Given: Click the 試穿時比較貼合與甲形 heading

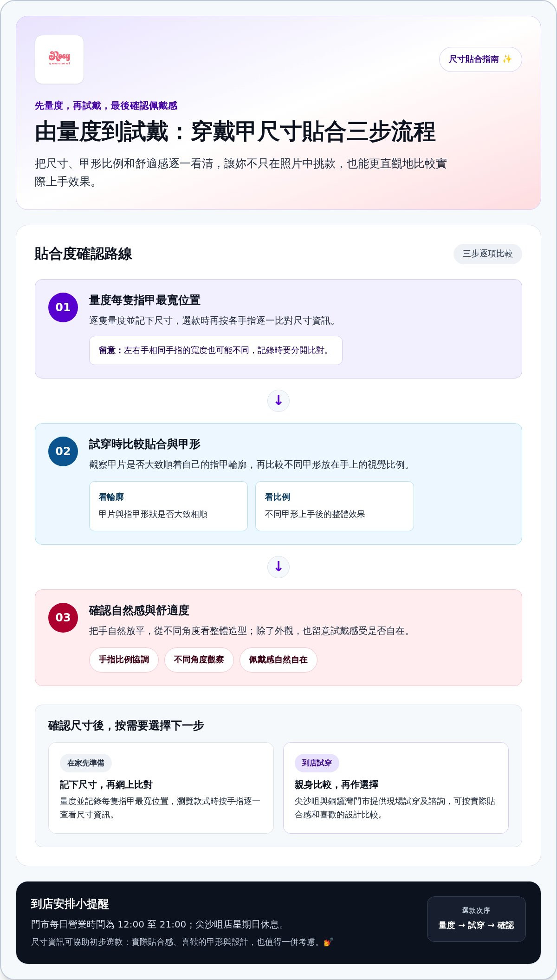Looking at the screenshot, I should click(145, 444).
